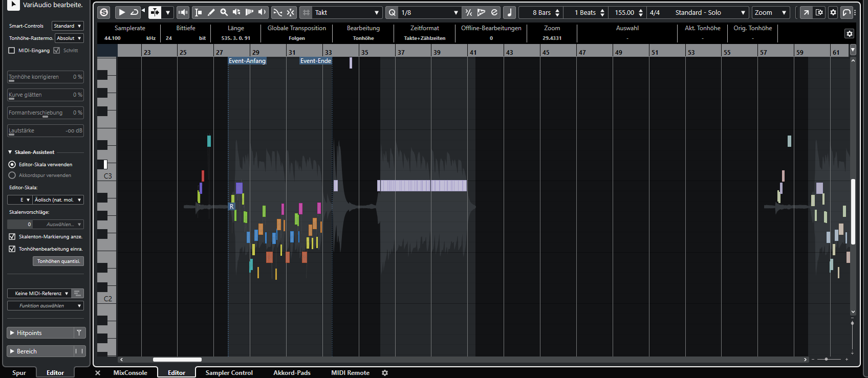Click the AudioWarp Quantize icon

[x=481, y=12]
